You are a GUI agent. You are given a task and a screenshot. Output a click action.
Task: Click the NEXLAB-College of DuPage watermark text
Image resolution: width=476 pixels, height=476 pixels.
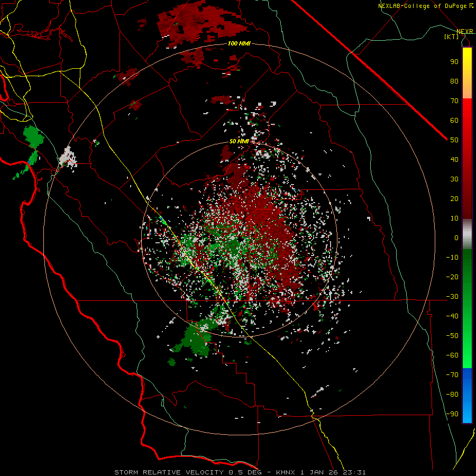424,6
